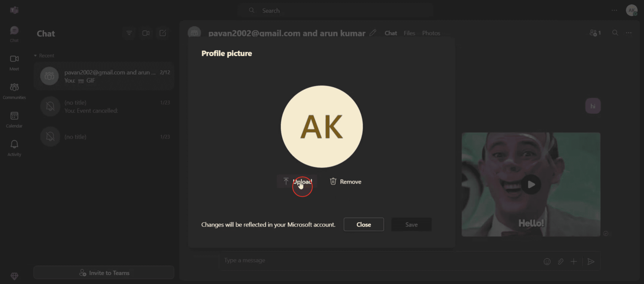Open the emoji picker icon
Viewport: 644px width, 284px height.
coord(547,261)
